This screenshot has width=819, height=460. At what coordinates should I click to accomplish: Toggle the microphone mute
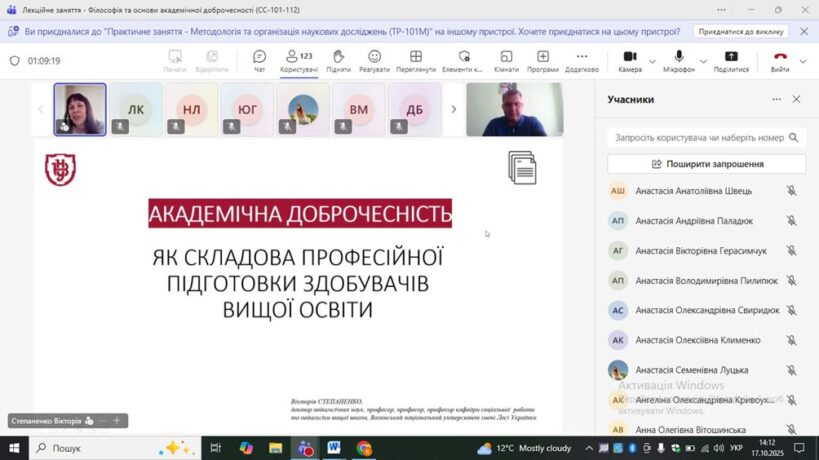679,60
